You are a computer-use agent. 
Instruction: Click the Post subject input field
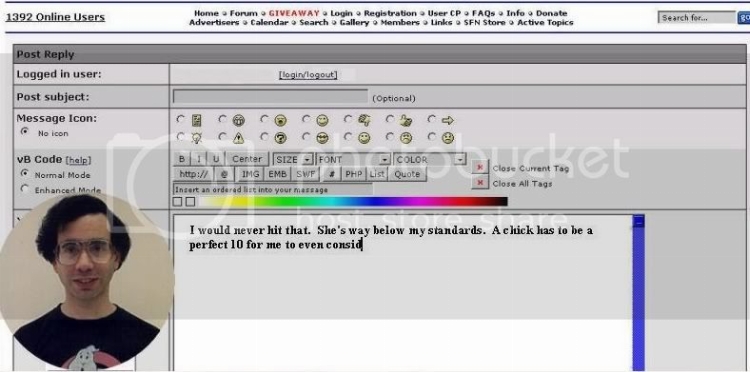tap(270, 97)
